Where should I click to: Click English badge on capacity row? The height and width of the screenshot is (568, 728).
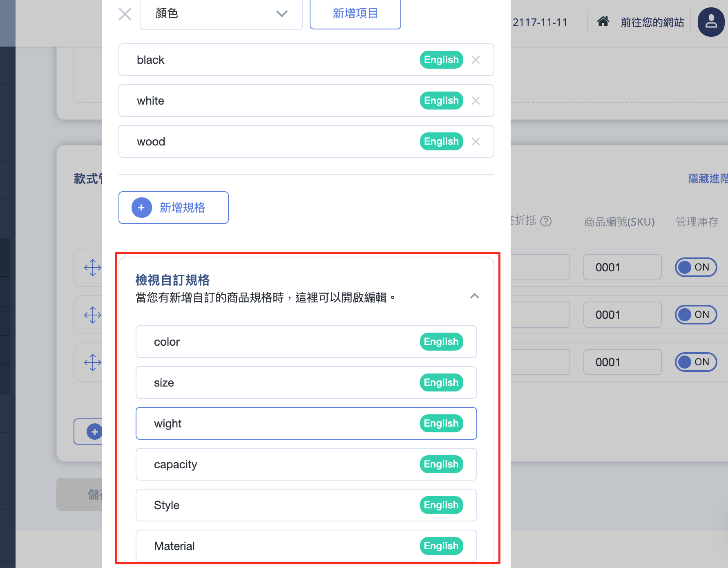(441, 464)
